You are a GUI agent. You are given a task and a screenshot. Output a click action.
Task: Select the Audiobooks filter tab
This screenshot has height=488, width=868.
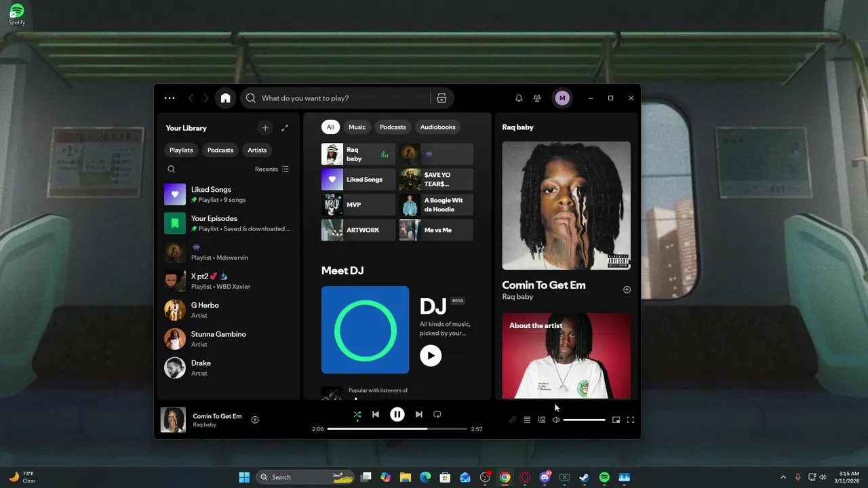(x=437, y=127)
